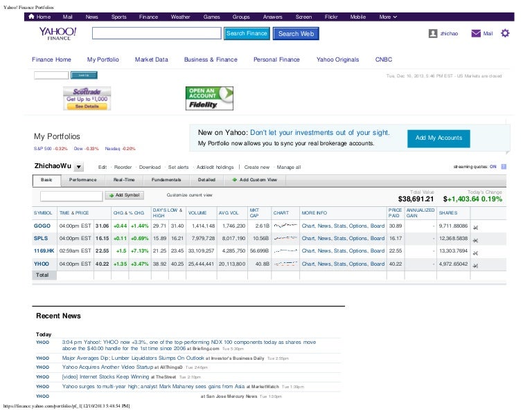532x411 pixels.
Task: Click the streaming quotes help icon
Action: coord(504,167)
